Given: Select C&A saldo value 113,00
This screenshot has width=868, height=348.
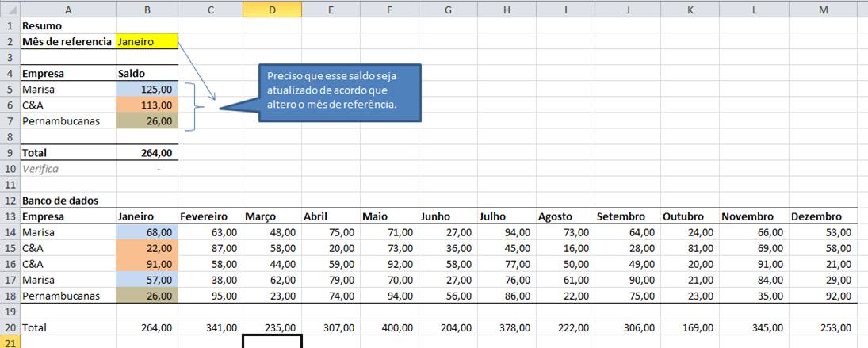Looking at the screenshot, I should coord(147,105).
